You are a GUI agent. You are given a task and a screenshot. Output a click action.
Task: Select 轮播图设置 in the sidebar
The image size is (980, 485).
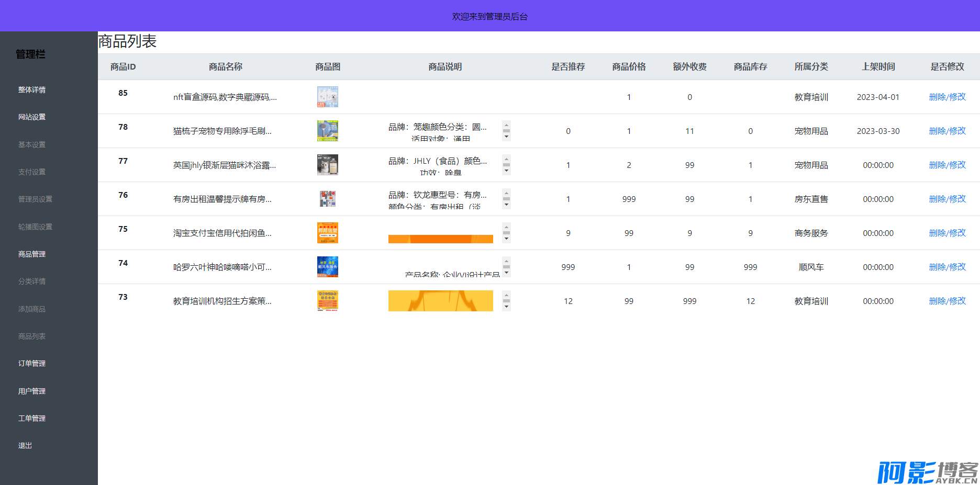coord(35,227)
